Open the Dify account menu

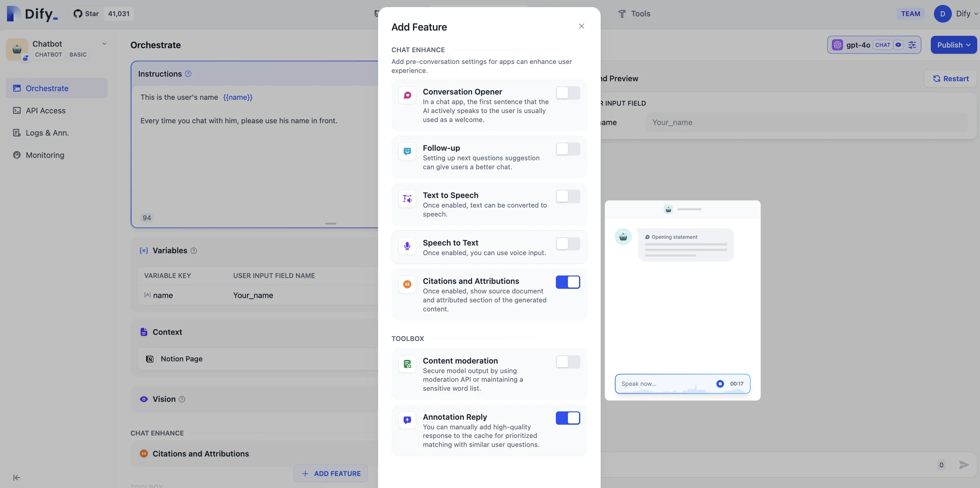[956, 14]
